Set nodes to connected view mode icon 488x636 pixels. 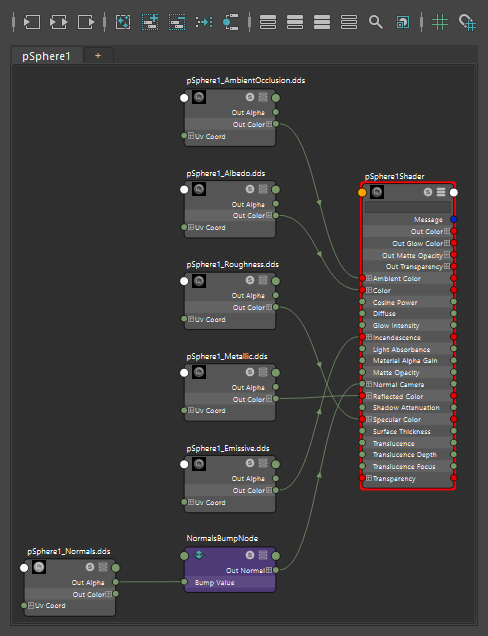pos(295,22)
